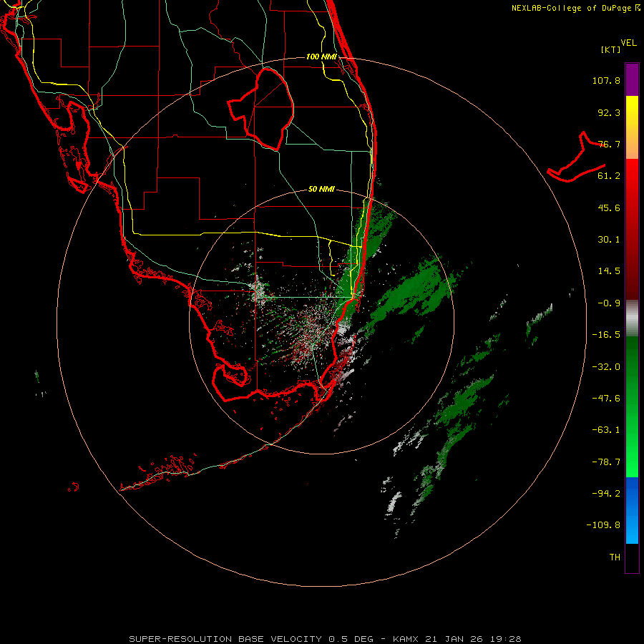644x644 pixels.
Task: Click the -0.9 velocity scale value
Action: 609,303
